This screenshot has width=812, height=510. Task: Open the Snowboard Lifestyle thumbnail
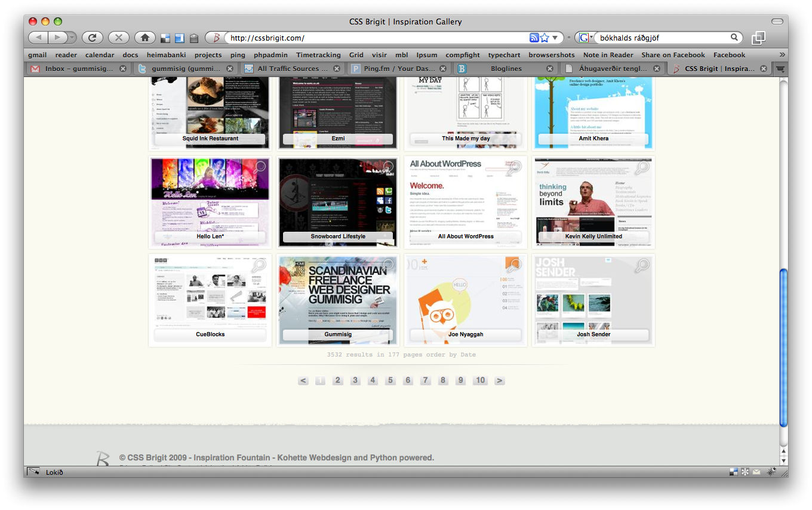(x=338, y=202)
